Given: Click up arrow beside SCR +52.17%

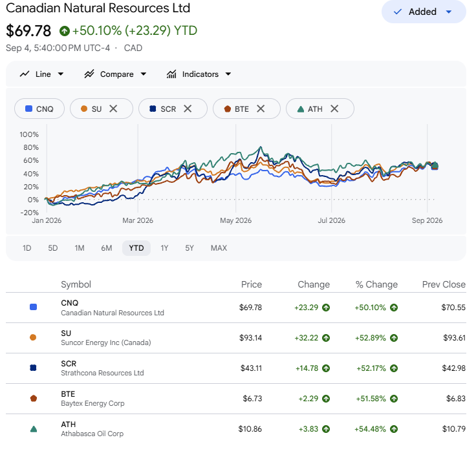Looking at the screenshot, I should tap(394, 368).
